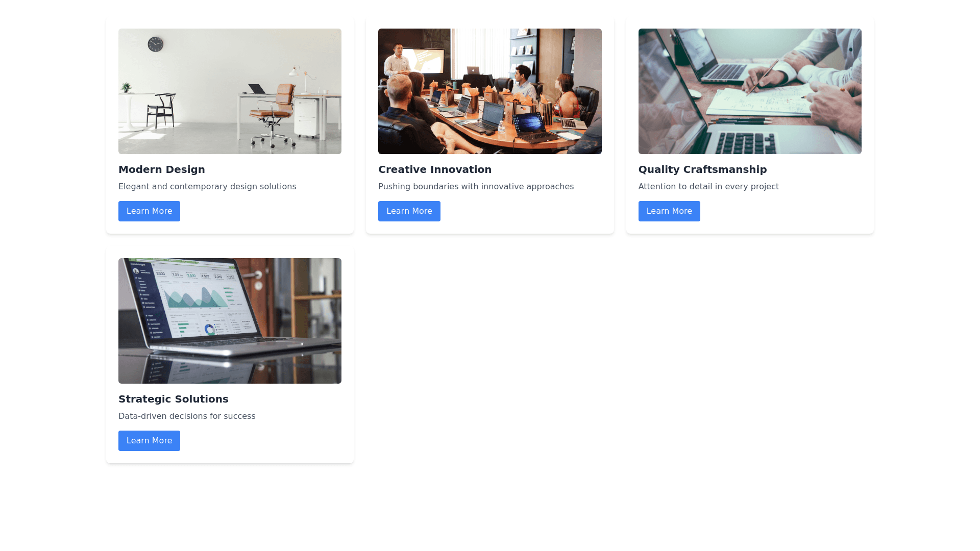Open Learn More for Quality Craftsmanship
The height and width of the screenshot is (551, 980).
point(669,211)
